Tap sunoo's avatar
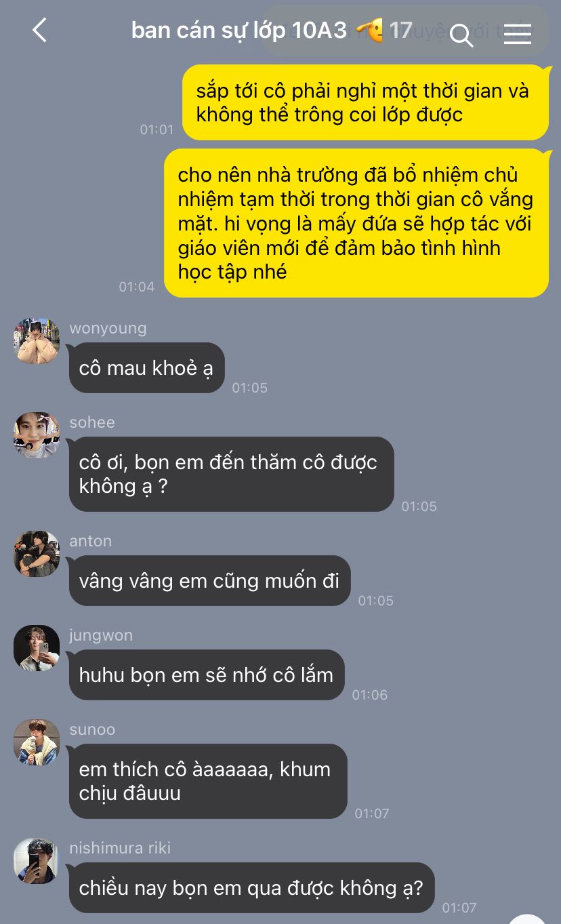 [x=37, y=742]
